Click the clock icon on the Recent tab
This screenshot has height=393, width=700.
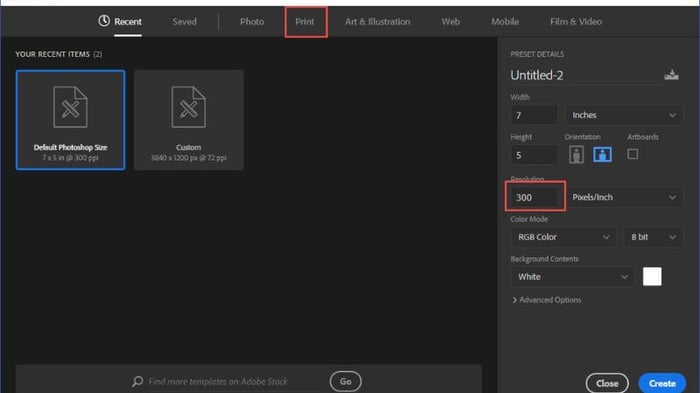coord(104,21)
